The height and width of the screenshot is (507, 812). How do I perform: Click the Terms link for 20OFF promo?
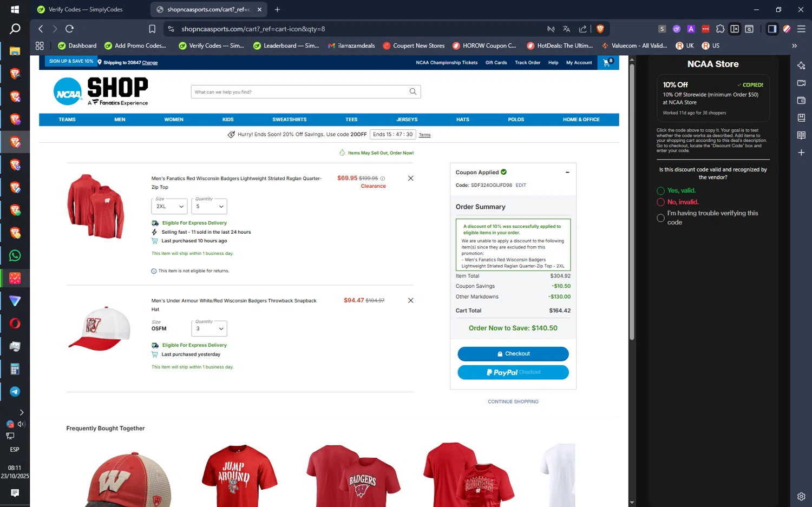point(425,135)
